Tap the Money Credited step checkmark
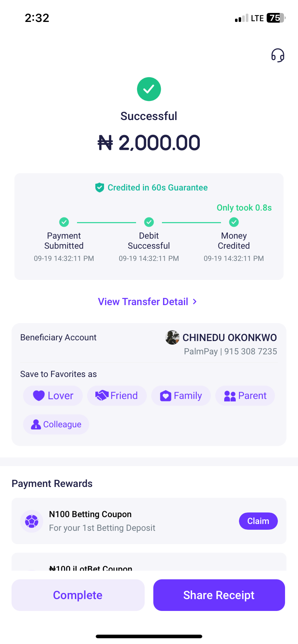This screenshot has height=644, width=298. (x=234, y=222)
